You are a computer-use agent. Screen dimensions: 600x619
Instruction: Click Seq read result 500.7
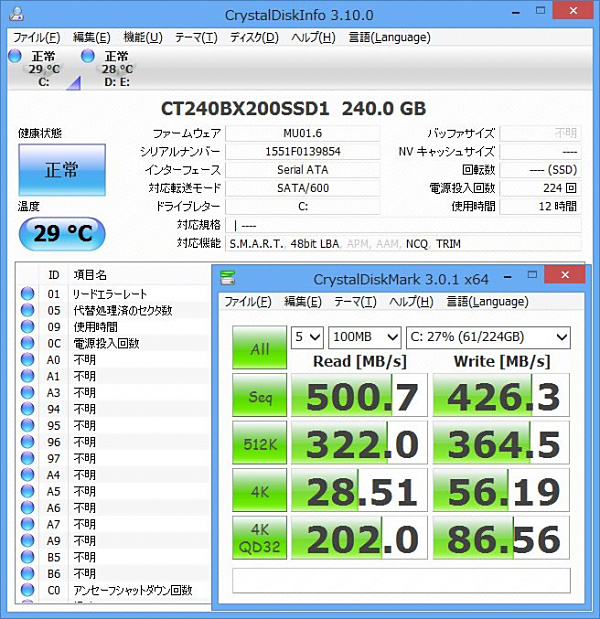coord(359,395)
